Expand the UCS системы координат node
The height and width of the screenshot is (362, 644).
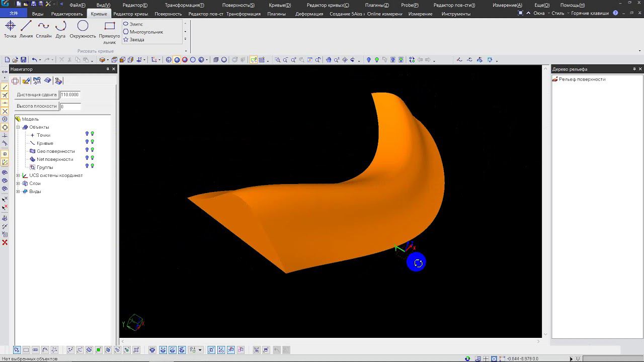(18, 175)
